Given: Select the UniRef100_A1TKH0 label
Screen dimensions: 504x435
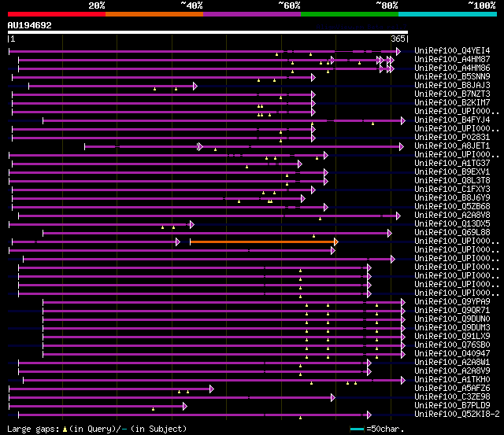Looking at the screenshot, I should point(452,380).
